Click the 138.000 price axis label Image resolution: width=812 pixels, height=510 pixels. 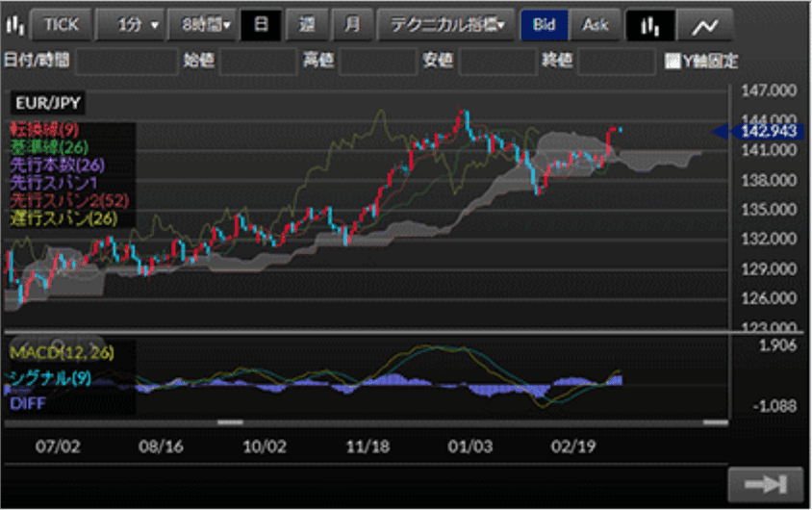point(769,180)
